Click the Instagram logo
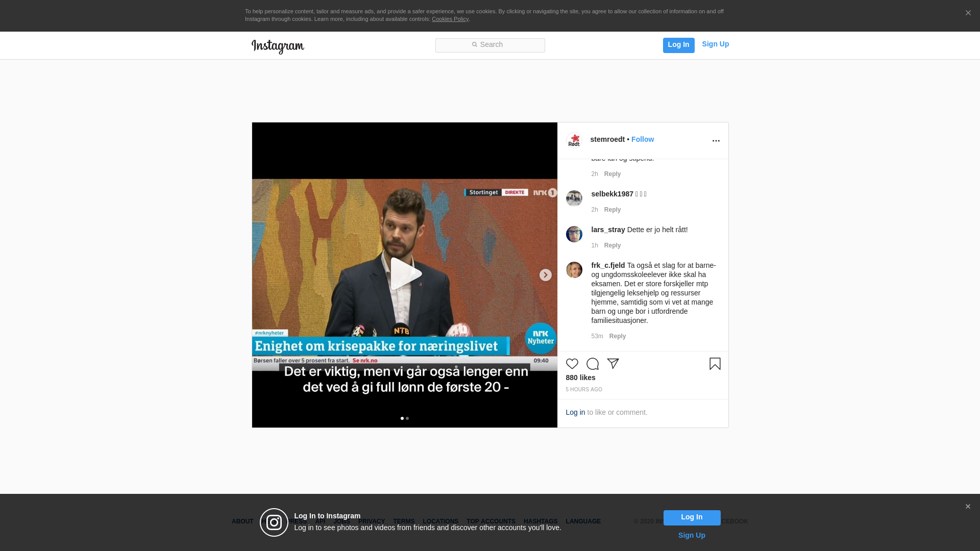 [278, 46]
